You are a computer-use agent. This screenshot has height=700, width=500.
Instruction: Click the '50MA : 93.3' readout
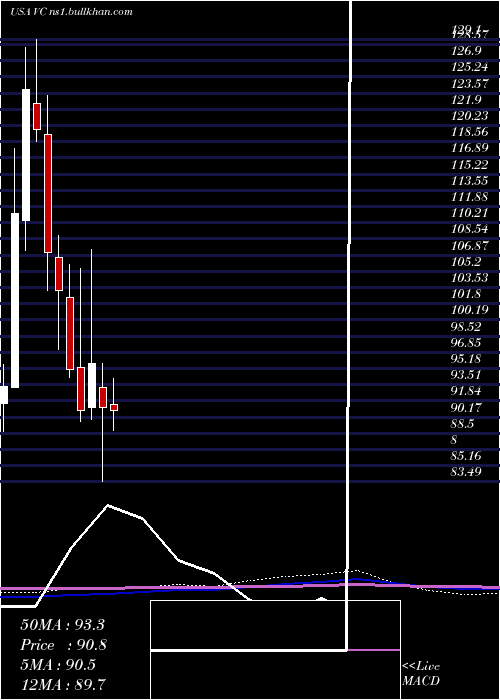click(x=62, y=625)
